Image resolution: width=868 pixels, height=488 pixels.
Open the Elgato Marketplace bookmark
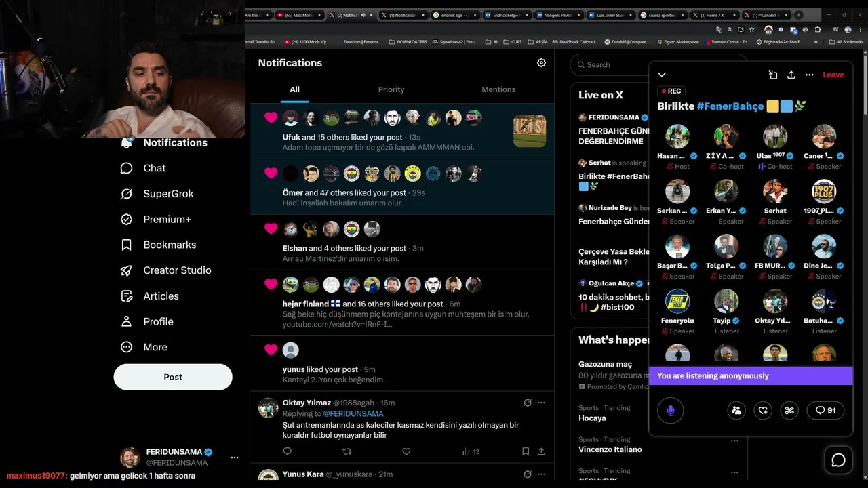point(679,42)
